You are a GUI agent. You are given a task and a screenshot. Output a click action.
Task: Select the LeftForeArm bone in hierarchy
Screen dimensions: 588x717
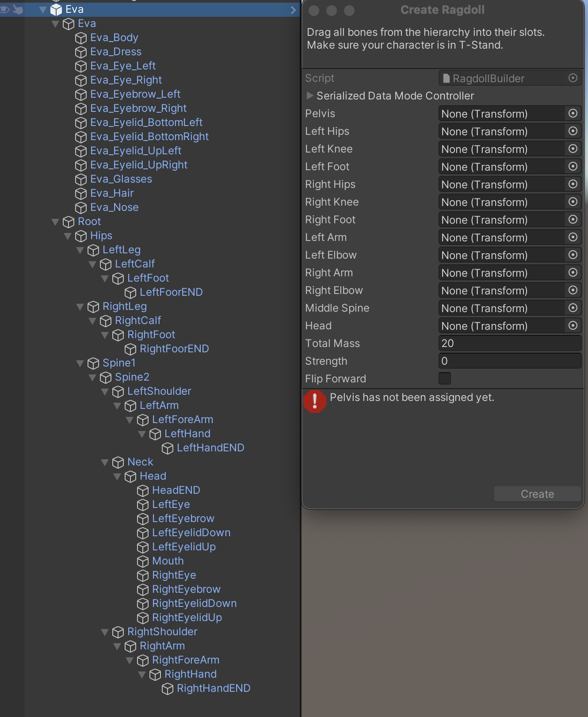pyautogui.click(x=182, y=420)
